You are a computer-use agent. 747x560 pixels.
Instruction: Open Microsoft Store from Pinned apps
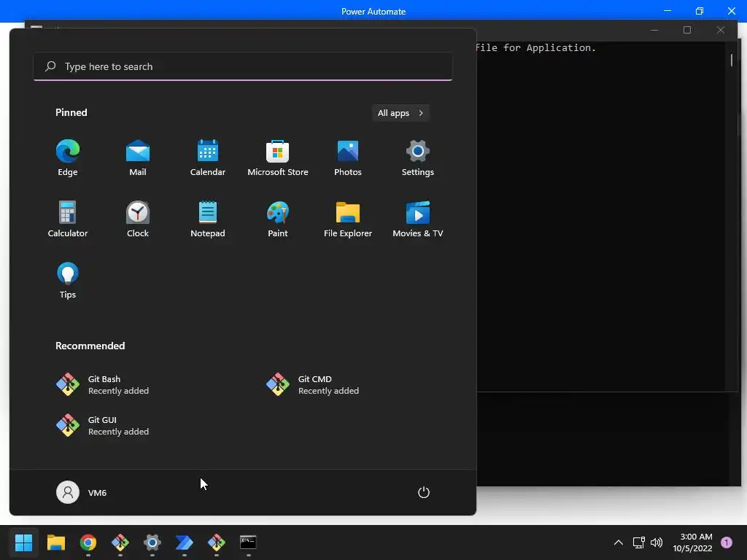[x=278, y=158]
